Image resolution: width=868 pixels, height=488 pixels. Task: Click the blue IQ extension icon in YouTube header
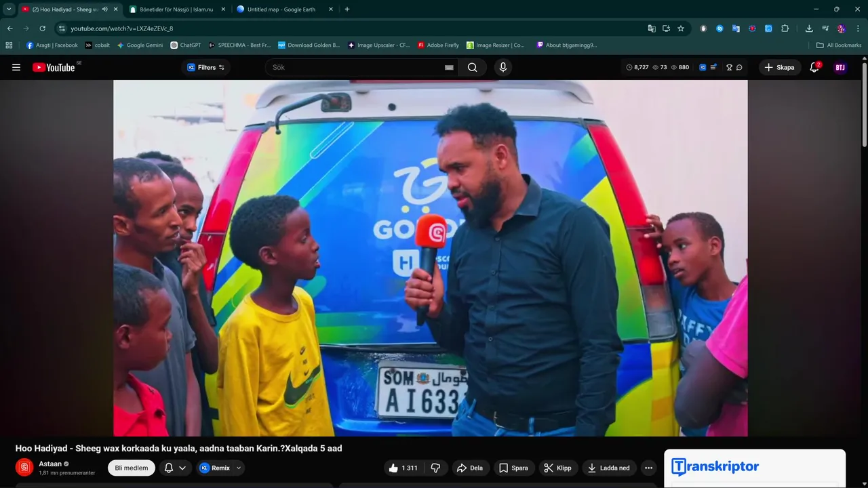(x=703, y=67)
